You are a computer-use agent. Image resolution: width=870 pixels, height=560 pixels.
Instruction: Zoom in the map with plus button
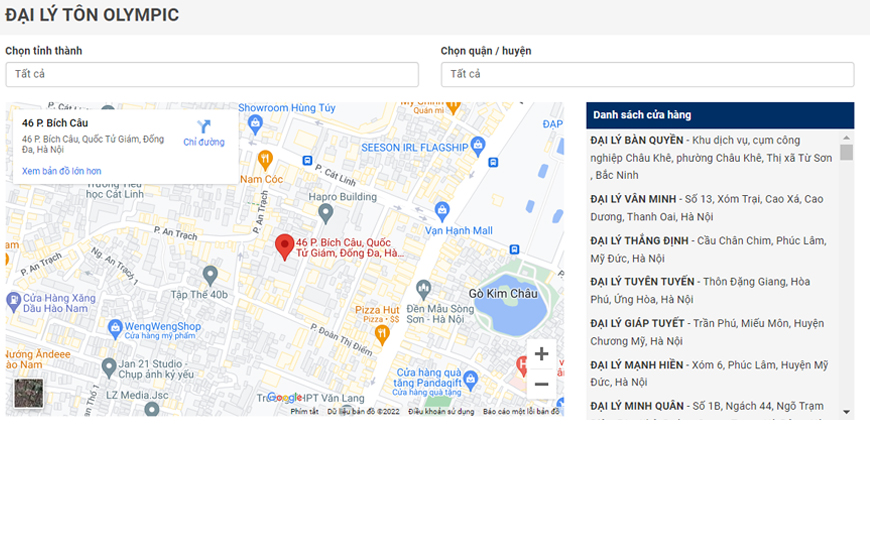point(542,354)
